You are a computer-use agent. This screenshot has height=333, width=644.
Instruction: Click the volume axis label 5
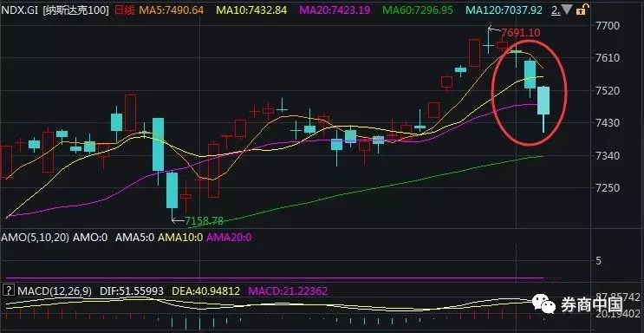[598, 261]
